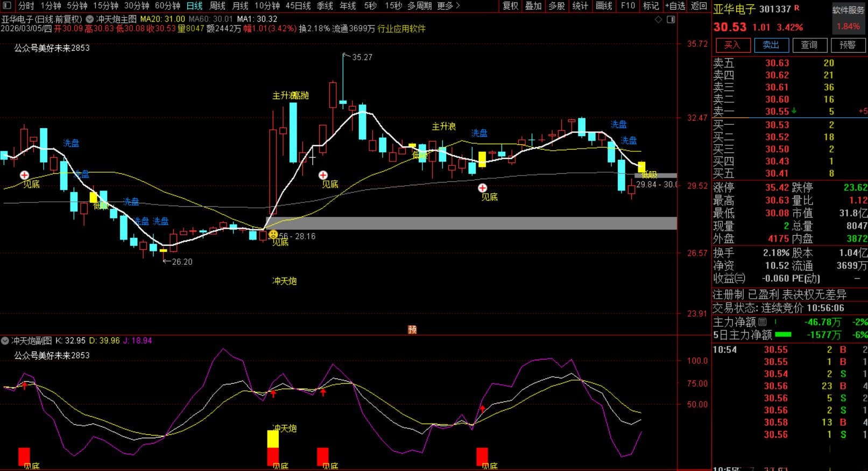Image resolution: width=868 pixels, height=471 pixels.
Task: Click the diamond icon above the chart
Action: (658, 19)
